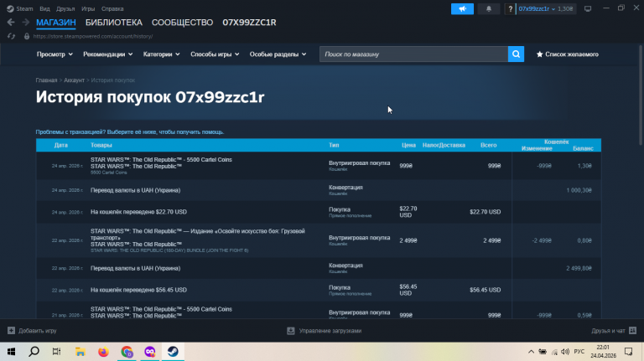
Task: Open the Друзья menu
Action: [x=65, y=8]
